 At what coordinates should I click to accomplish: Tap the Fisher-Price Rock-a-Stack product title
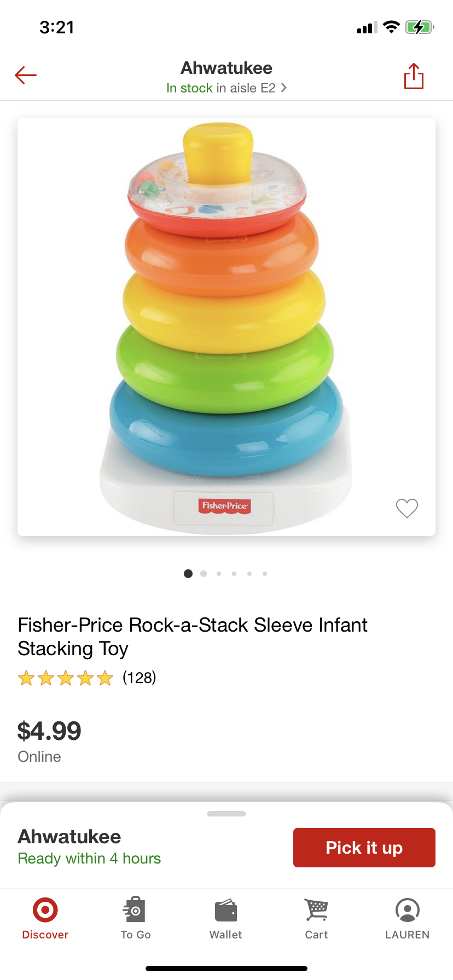click(x=193, y=637)
